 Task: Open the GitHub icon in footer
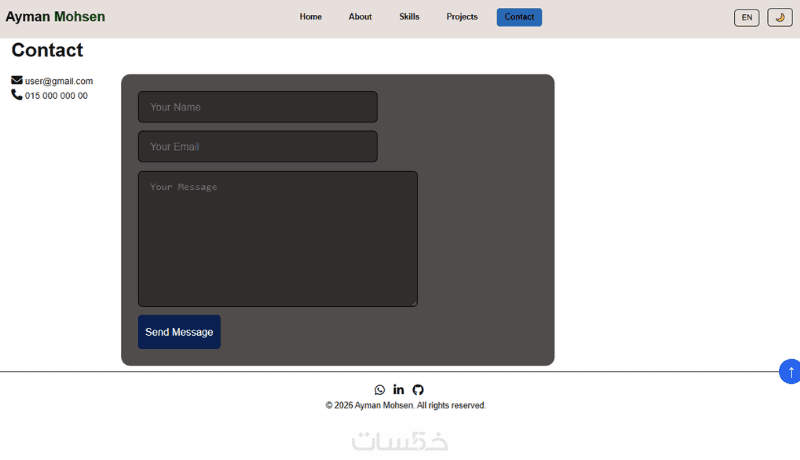pyautogui.click(x=418, y=390)
